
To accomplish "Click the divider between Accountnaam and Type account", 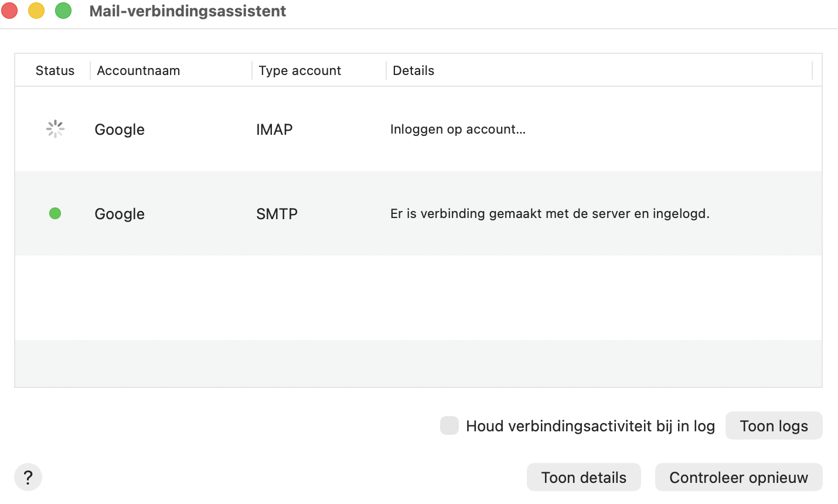I will [251, 70].
